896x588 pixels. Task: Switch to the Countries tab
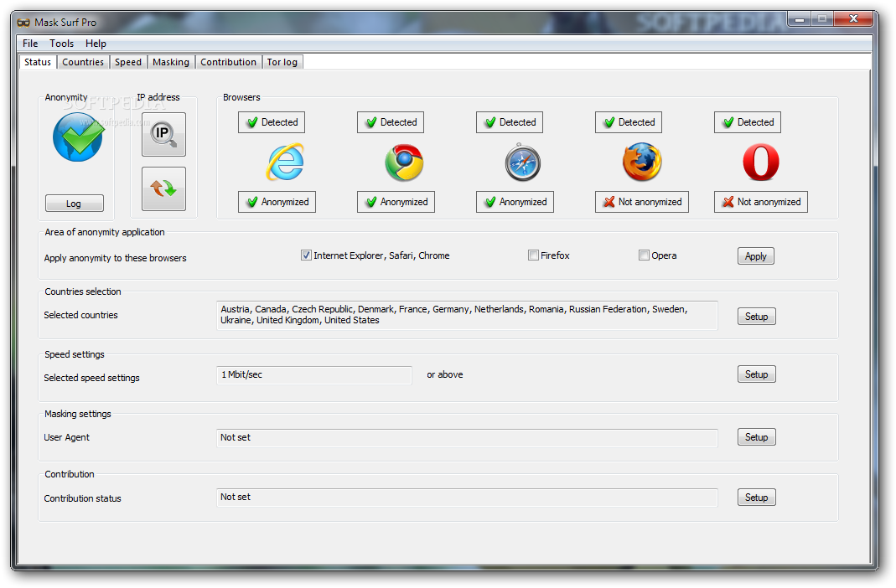coord(83,62)
